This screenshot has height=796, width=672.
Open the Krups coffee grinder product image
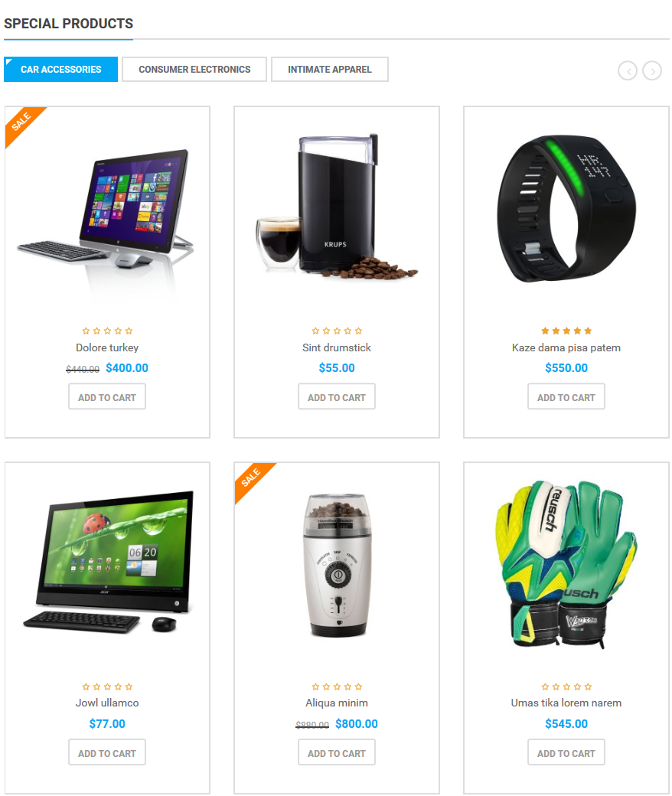tap(337, 207)
